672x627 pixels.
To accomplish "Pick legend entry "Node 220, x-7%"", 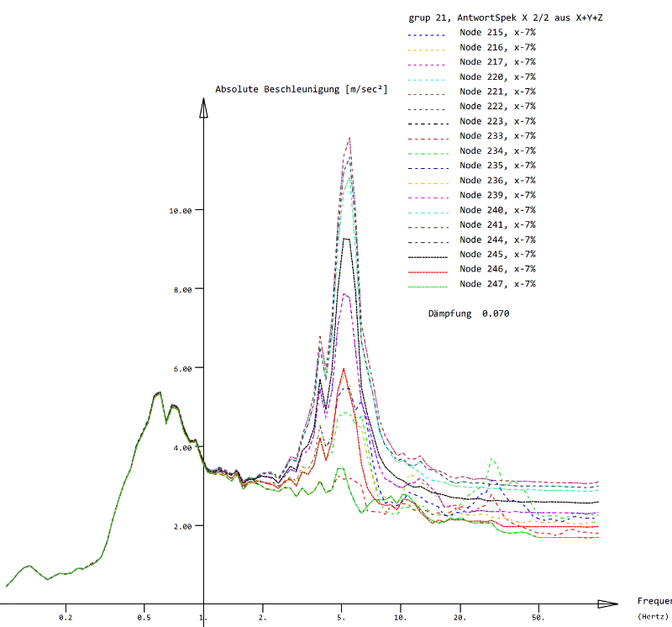I will (497, 76).
